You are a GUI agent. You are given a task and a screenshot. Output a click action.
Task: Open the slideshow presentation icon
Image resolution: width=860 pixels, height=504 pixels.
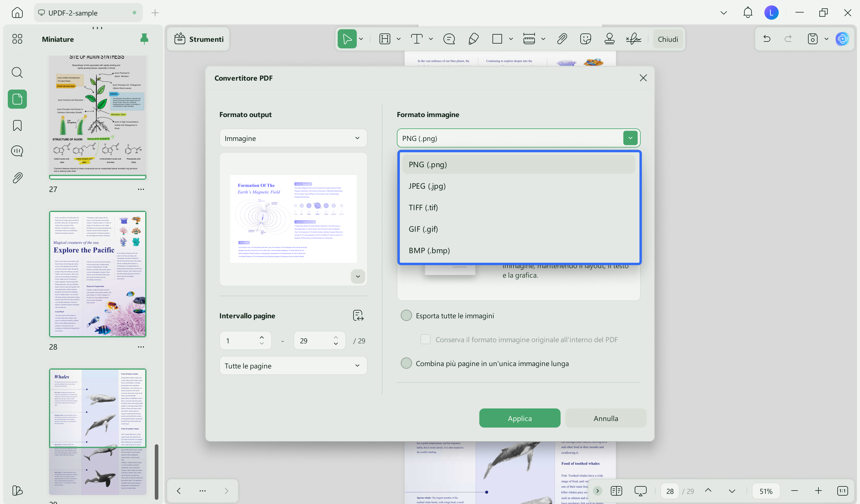pyautogui.click(x=640, y=491)
